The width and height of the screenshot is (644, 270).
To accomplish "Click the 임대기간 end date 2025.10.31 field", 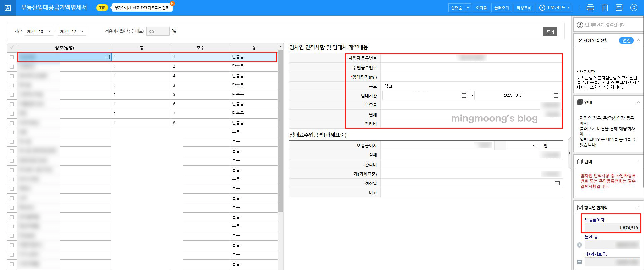I will point(513,95).
